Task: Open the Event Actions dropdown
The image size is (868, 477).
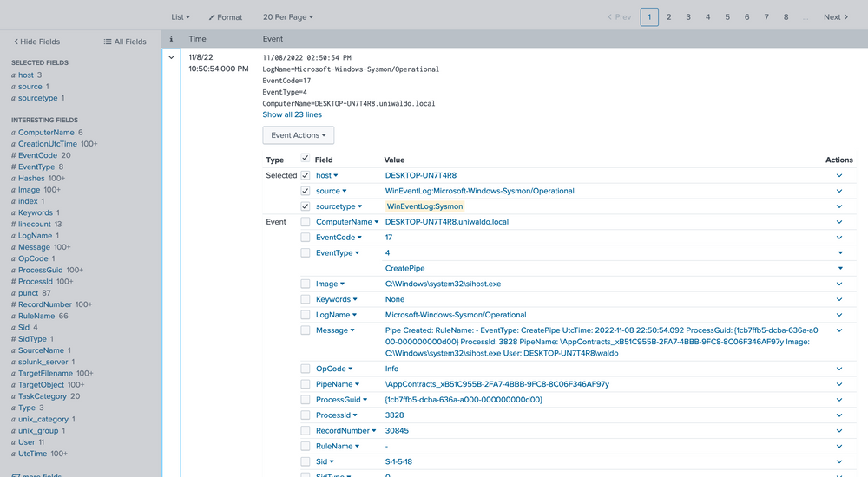Action: pyautogui.click(x=298, y=135)
